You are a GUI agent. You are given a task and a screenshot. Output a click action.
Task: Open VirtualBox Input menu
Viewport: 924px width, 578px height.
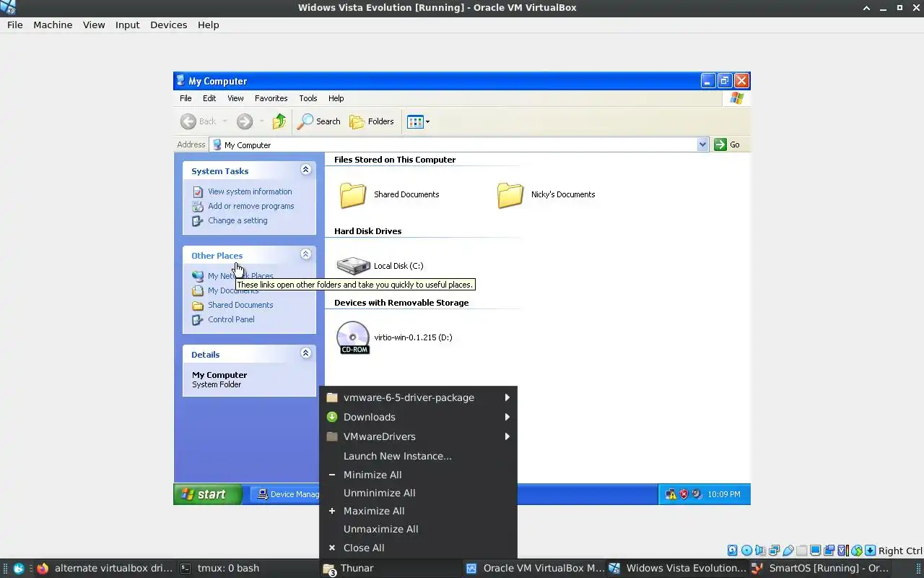127,25
